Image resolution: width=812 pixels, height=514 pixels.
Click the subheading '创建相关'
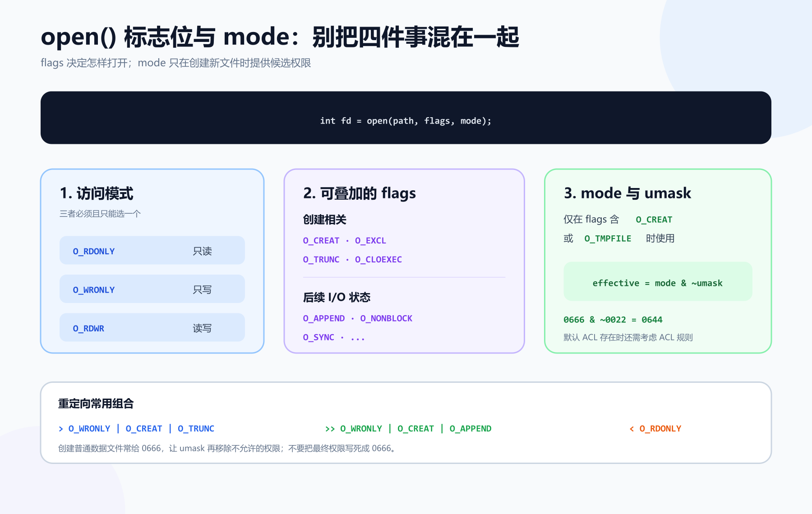coord(325,220)
